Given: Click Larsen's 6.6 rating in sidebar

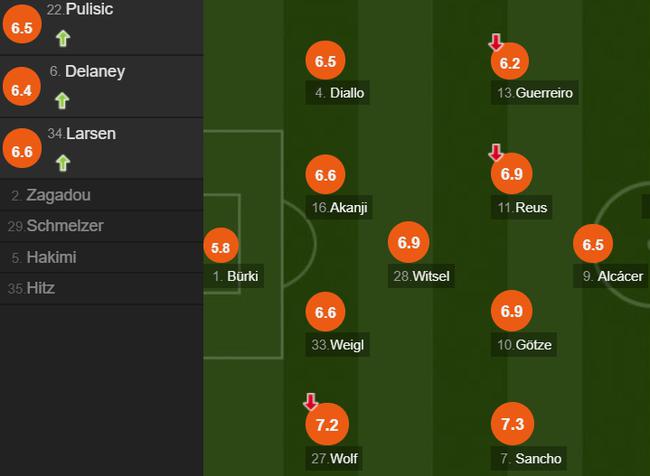Looking at the screenshot, I should [22, 148].
